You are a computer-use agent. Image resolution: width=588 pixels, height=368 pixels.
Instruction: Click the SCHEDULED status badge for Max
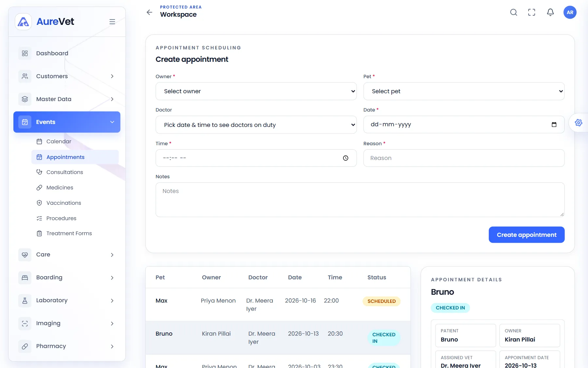click(382, 301)
